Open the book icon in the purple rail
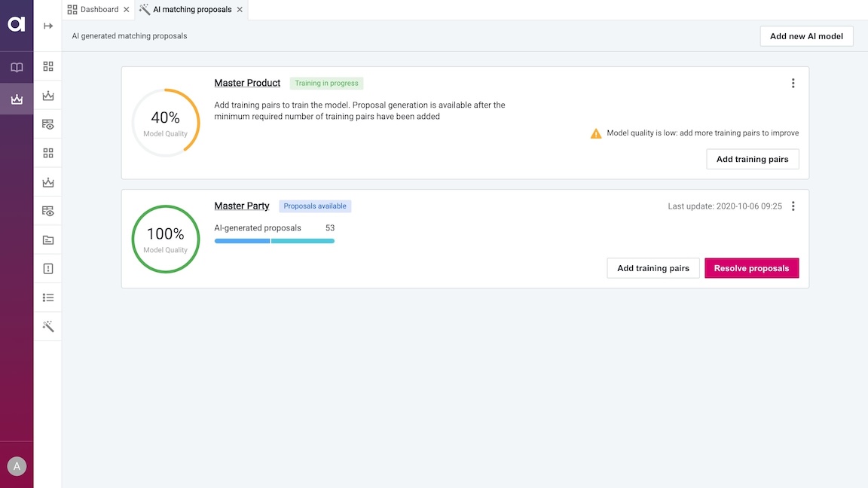The height and width of the screenshot is (488, 868). point(17,68)
